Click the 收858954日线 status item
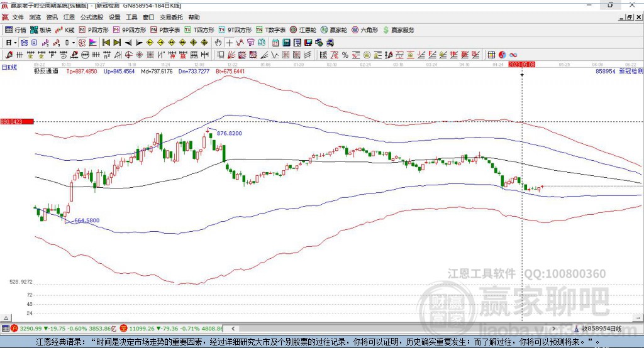This screenshot has height=348, width=644. click(x=599, y=329)
